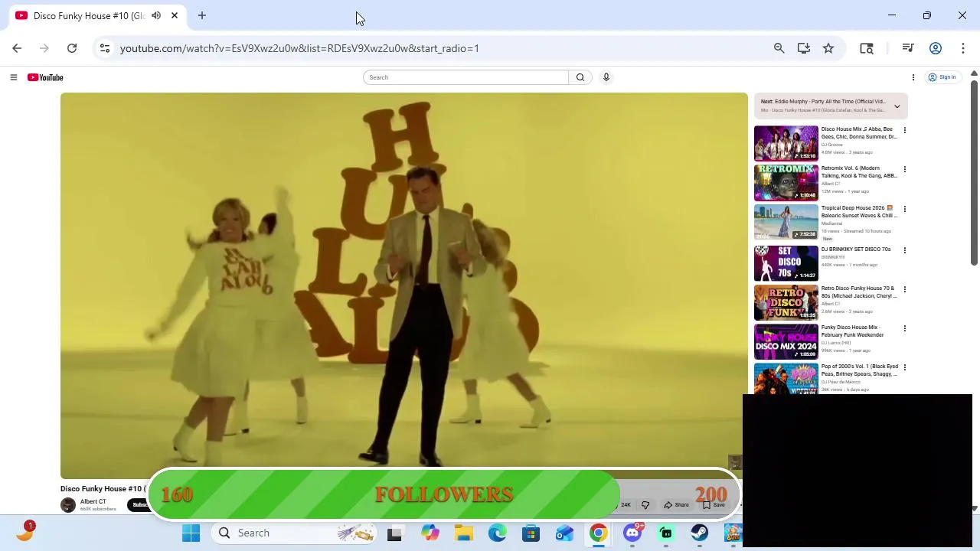Go back to previous page
The image size is (980, 551).
17,48
